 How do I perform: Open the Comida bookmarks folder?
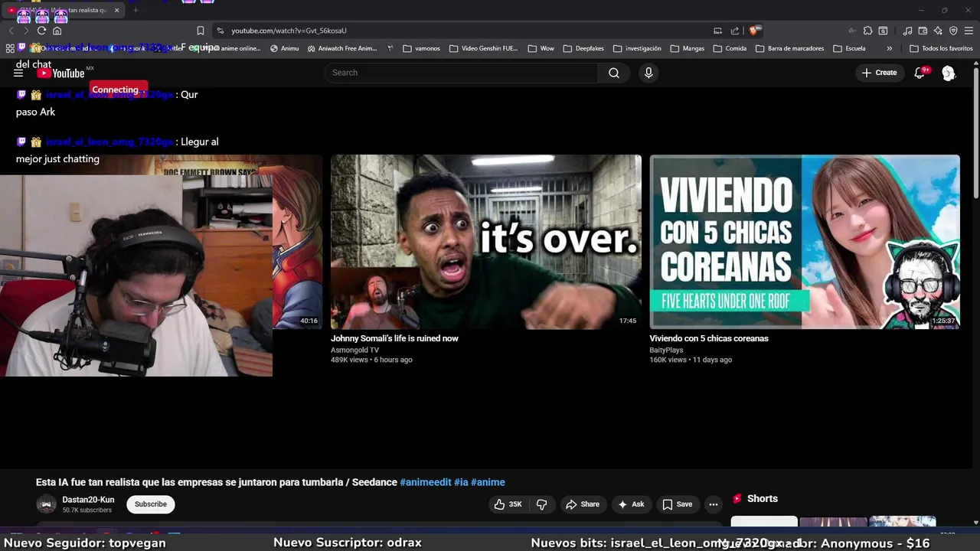(x=730, y=48)
